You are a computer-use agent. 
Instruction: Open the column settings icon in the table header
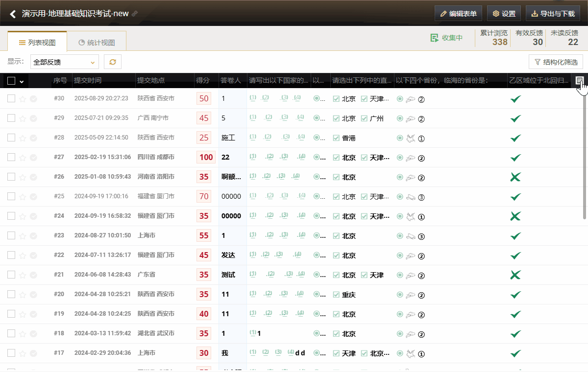coord(580,80)
